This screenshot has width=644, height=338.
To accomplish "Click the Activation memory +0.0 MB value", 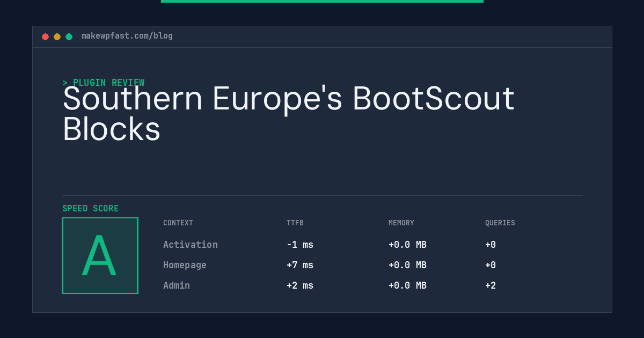I will pyautogui.click(x=407, y=245).
